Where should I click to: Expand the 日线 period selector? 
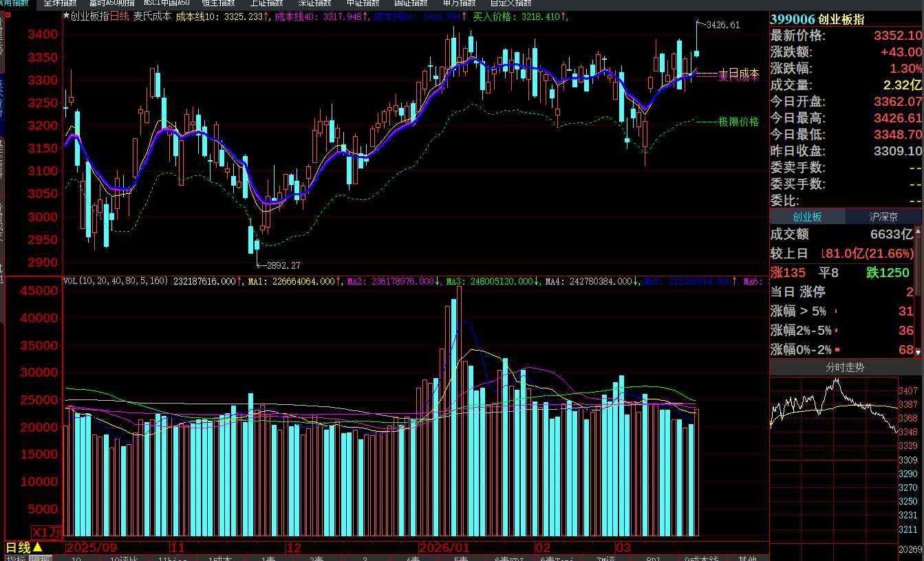24,547
